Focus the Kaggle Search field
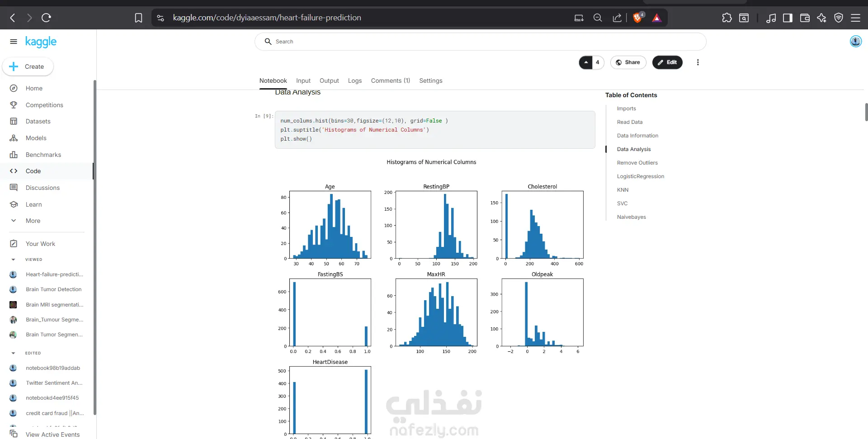Viewport: 868px width, 439px height. (480, 42)
